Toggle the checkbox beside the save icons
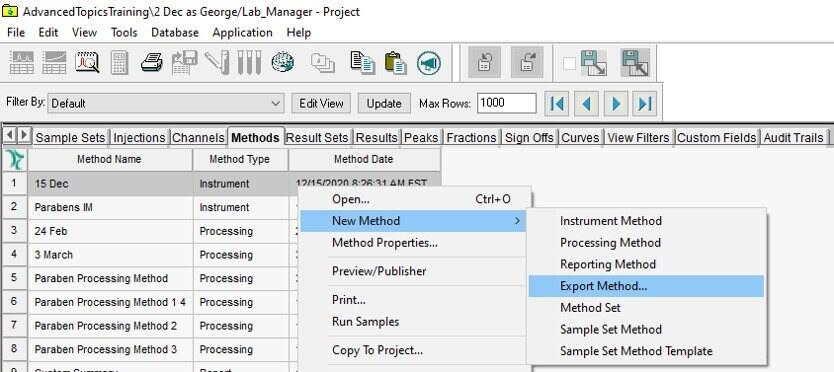Viewport: 834px width, 372px height. [569, 64]
